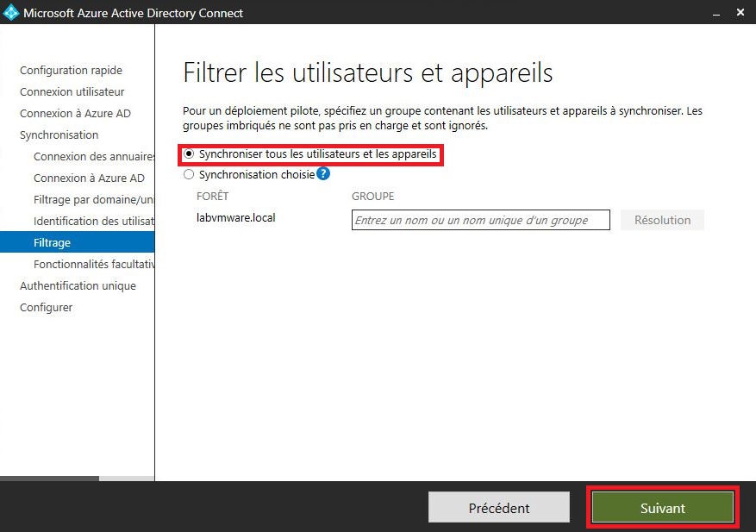756x532 pixels.
Task: Focus the group name input field
Action: point(481,220)
